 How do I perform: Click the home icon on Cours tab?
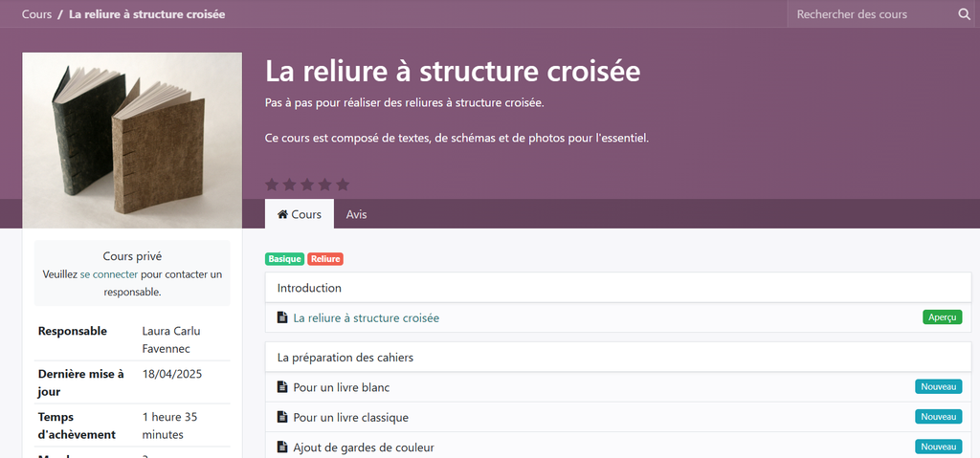(282, 214)
